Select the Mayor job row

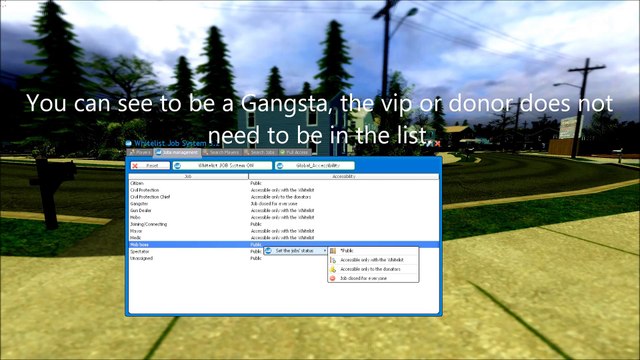pos(284,231)
